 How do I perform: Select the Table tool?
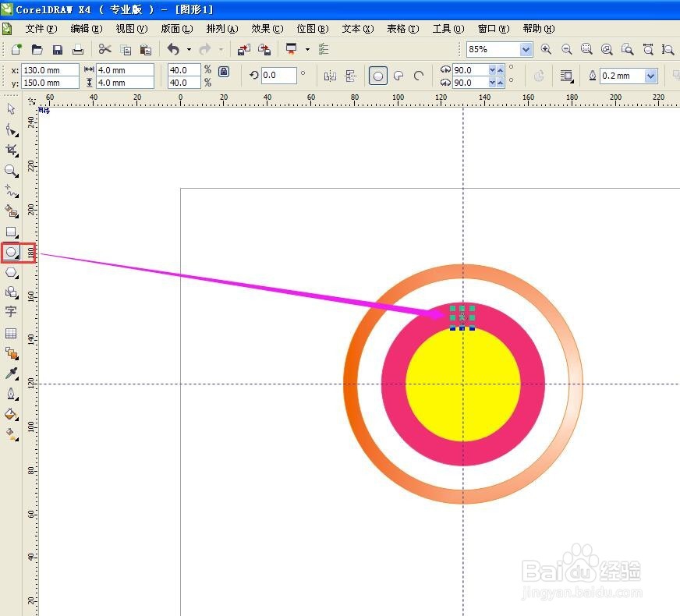[x=11, y=333]
